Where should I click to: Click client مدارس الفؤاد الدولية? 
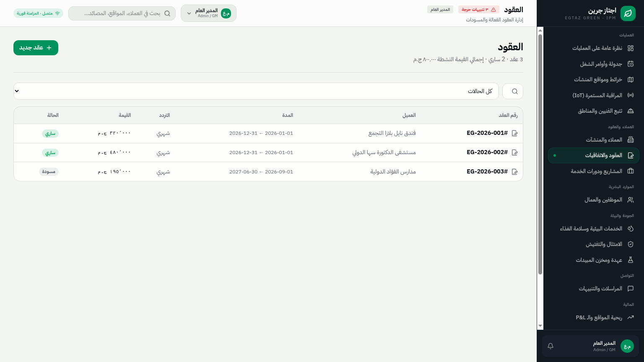click(393, 172)
